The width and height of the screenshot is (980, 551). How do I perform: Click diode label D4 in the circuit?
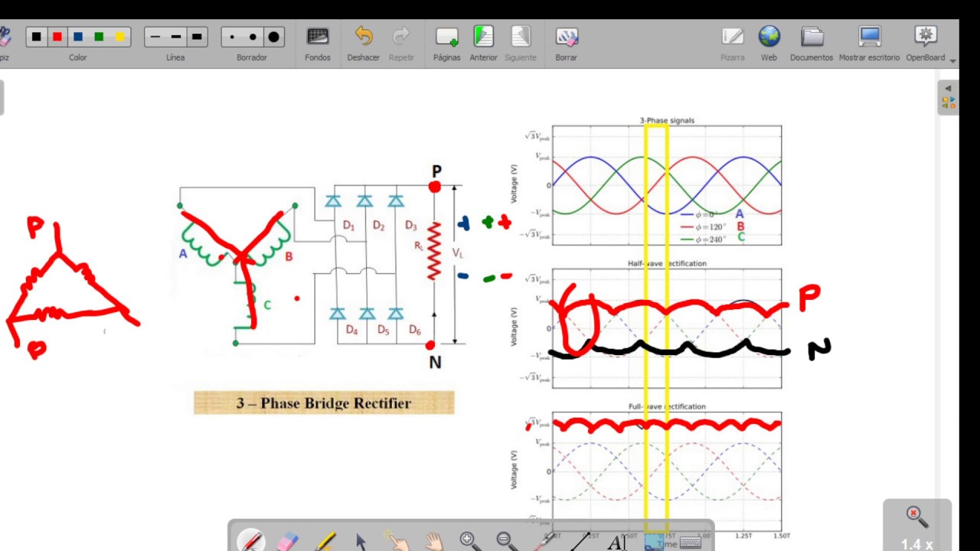[352, 330]
